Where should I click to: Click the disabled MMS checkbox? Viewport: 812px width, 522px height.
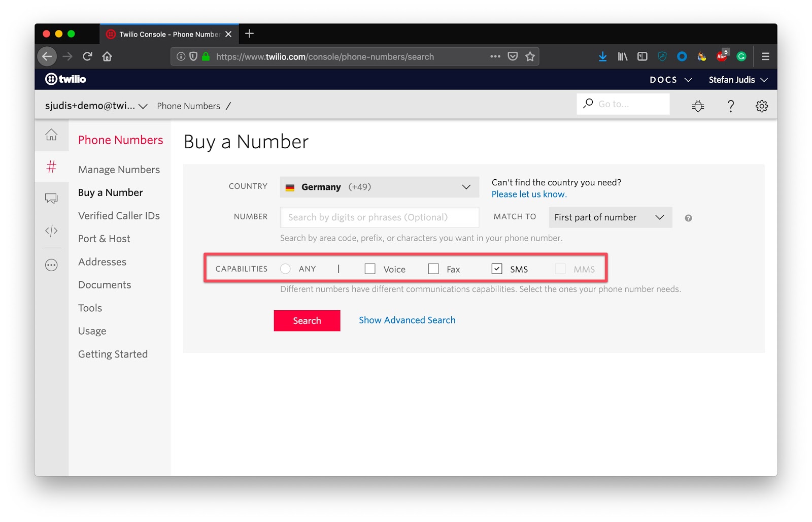pos(560,269)
